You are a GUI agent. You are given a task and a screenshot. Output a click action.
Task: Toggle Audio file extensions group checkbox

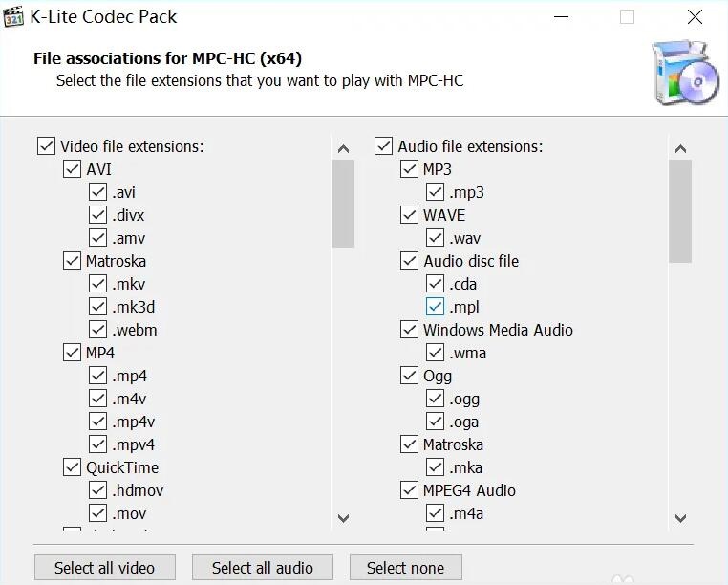click(x=383, y=146)
